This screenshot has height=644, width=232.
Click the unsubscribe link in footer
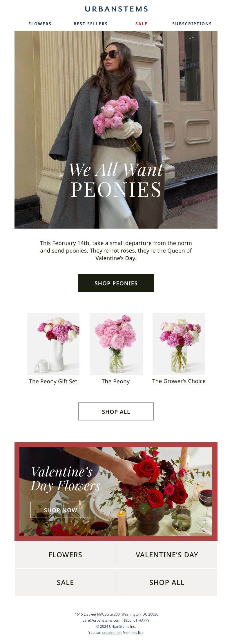[112, 632]
